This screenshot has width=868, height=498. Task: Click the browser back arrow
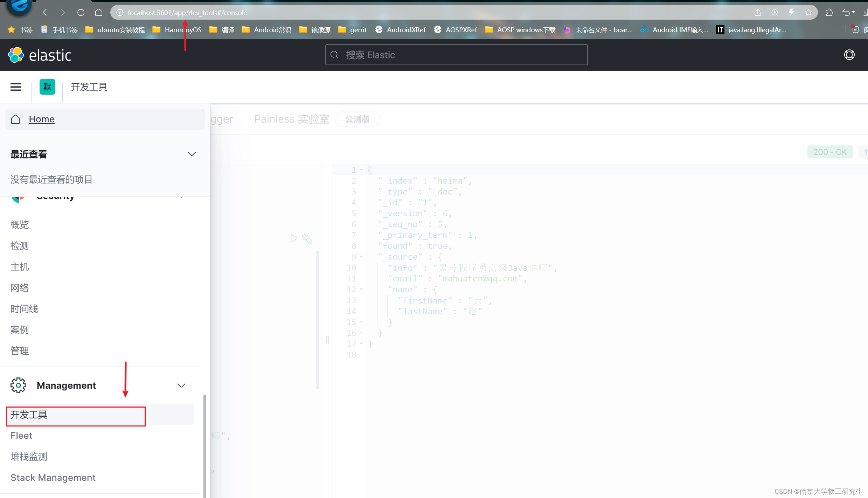(45, 13)
